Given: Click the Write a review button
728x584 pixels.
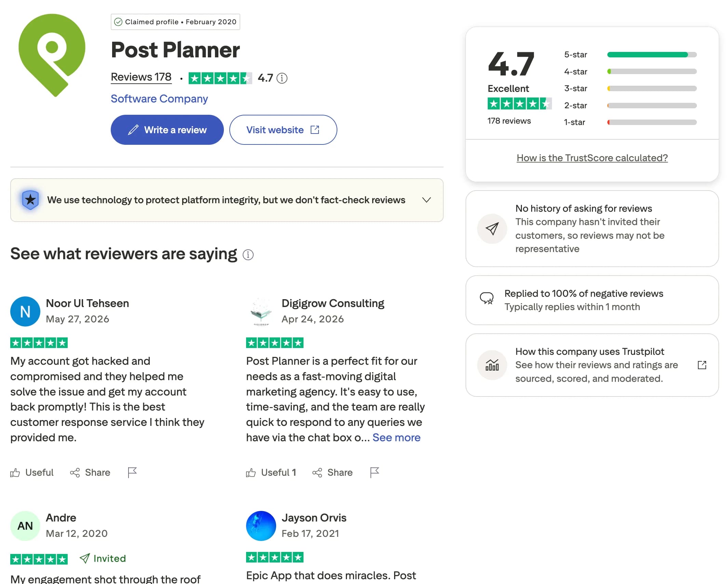Looking at the screenshot, I should click(x=167, y=130).
